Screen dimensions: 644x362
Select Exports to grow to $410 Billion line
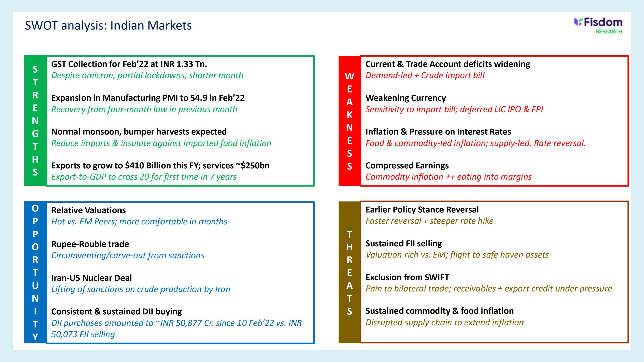pyautogui.click(x=160, y=166)
